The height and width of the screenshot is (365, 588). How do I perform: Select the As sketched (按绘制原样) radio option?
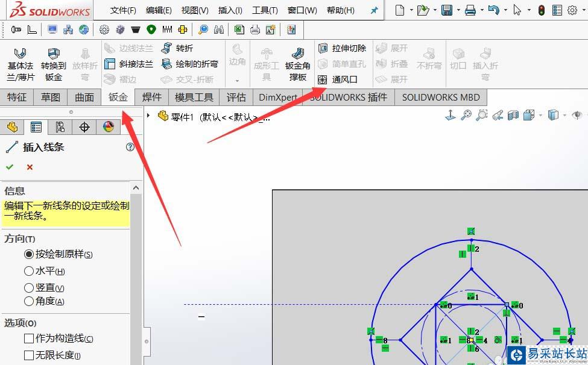(x=29, y=255)
